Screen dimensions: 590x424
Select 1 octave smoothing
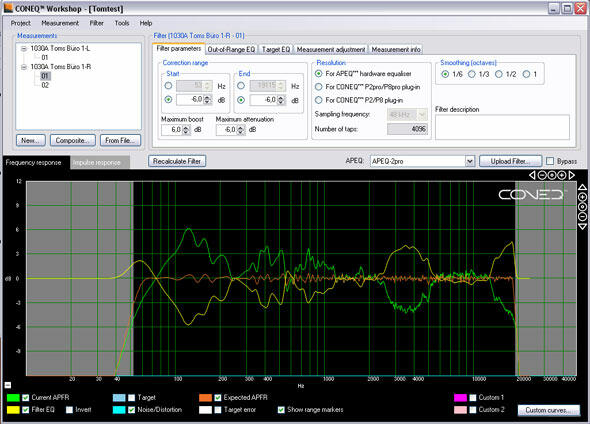(526, 74)
